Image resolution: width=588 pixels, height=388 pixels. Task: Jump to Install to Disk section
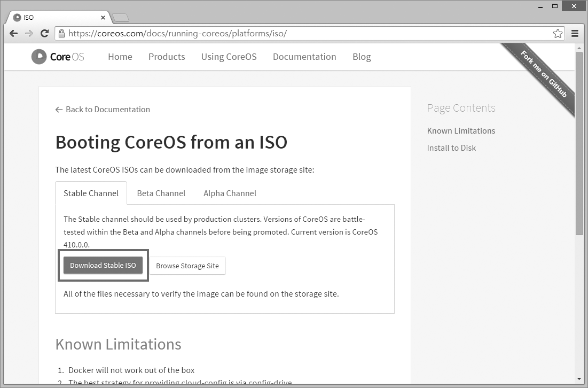click(451, 148)
